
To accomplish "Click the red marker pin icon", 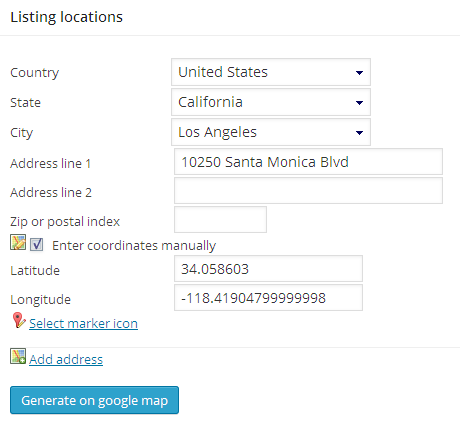I will pyautogui.click(x=19, y=320).
